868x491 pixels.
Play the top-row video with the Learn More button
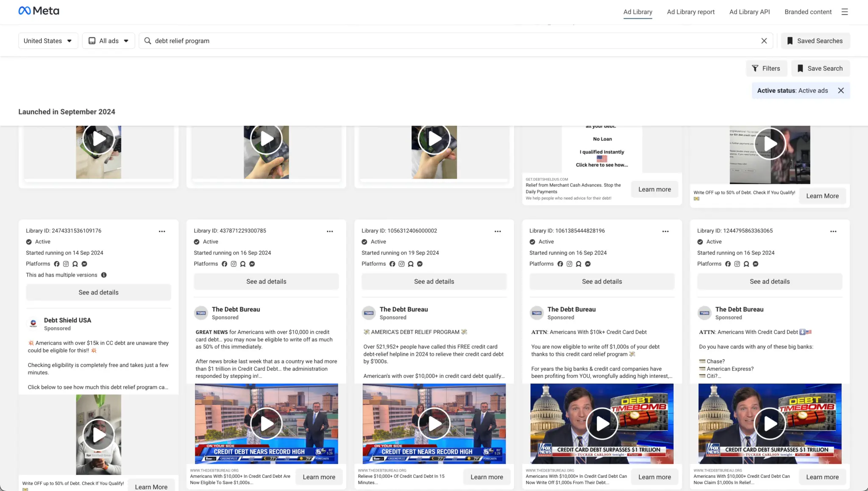[x=770, y=144]
